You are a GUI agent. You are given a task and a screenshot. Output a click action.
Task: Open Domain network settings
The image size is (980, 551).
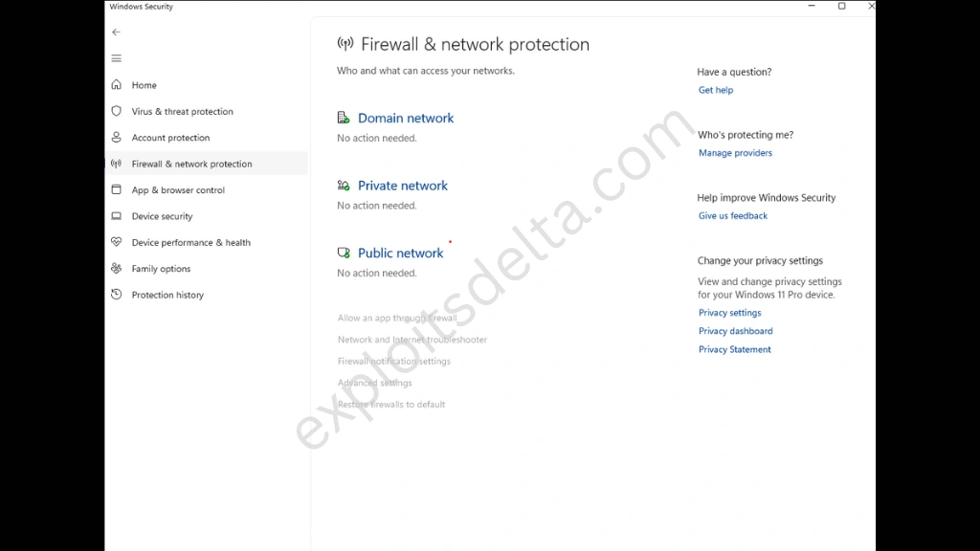(x=406, y=117)
